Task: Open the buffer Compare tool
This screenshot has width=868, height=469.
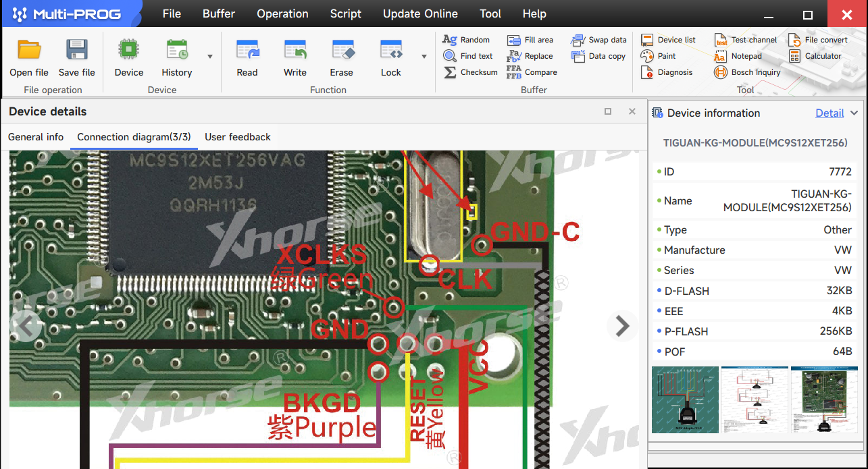Action: tap(532, 72)
